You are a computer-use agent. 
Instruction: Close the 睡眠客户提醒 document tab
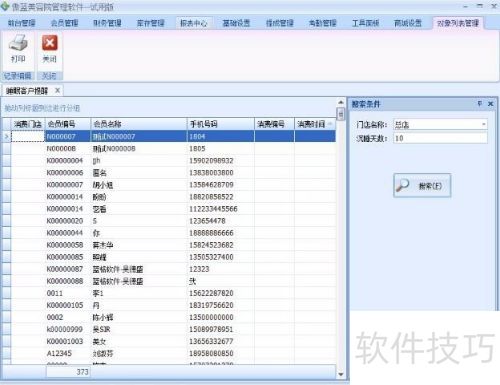pyautogui.click(x=57, y=90)
